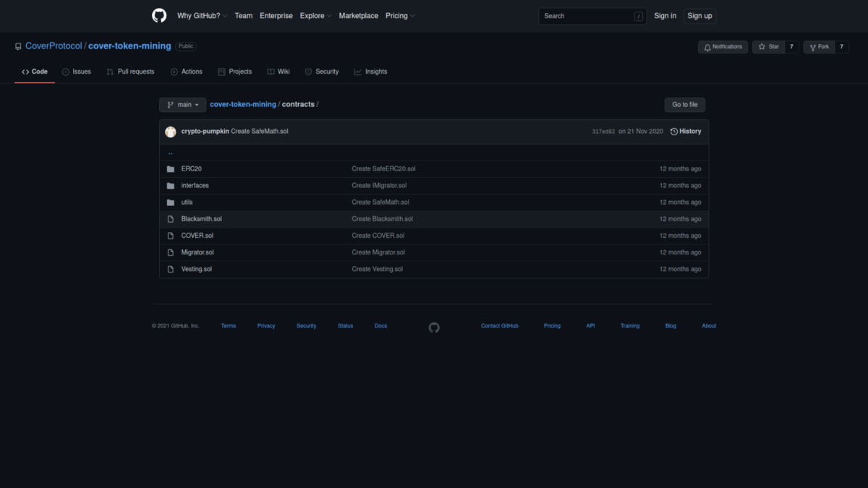
Task: Fork the repository
Action: [x=819, y=47]
